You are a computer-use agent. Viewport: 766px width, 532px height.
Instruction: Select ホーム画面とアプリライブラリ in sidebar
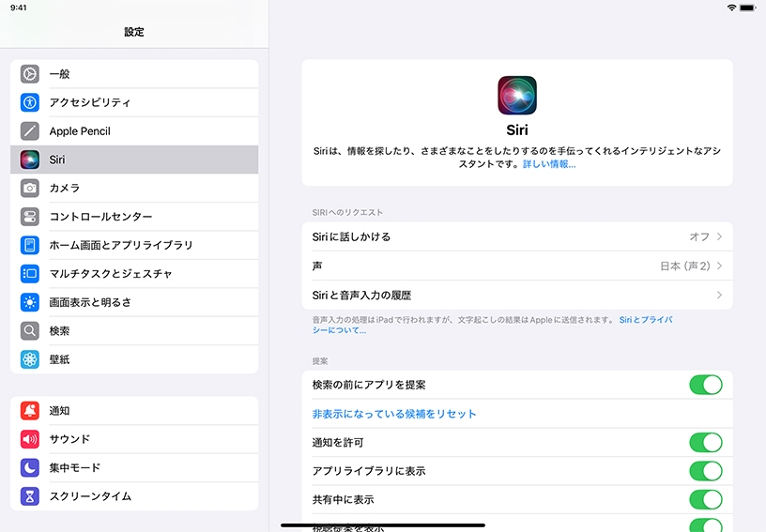tap(121, 245)
